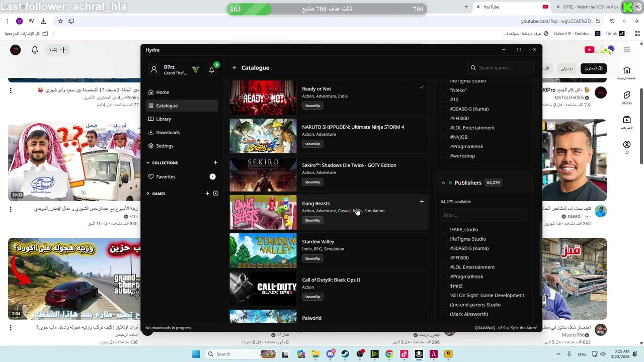Collapse the Publishers filter section
This screenshot has width=644, height=362.
click(443, 183)
